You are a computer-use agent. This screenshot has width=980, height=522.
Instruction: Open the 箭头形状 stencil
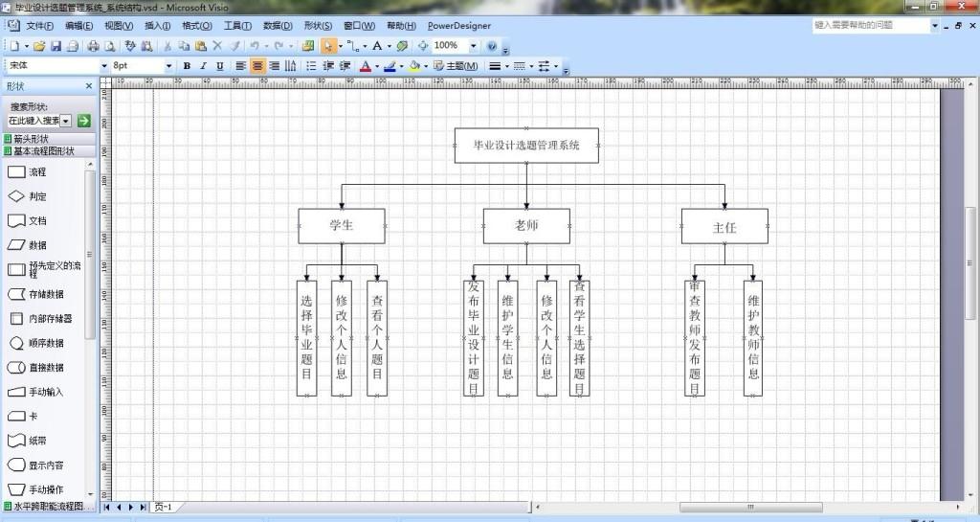coord(32,139)
